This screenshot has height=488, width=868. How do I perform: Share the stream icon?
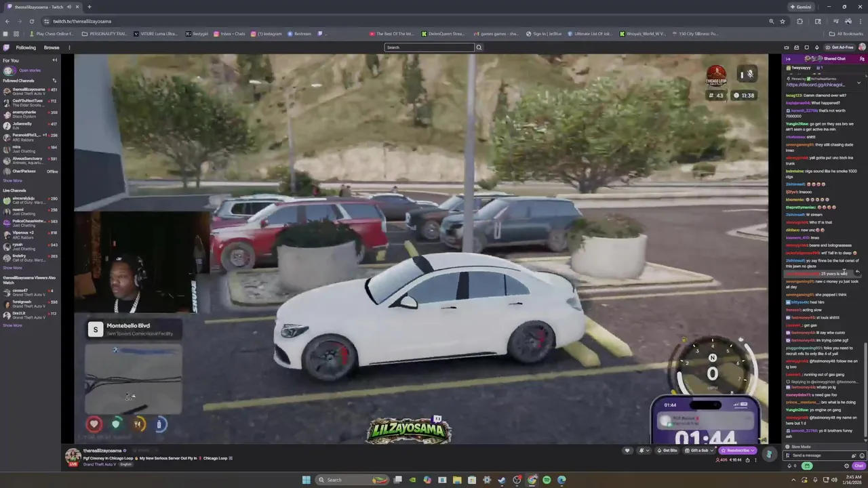[x=748, y=460]
